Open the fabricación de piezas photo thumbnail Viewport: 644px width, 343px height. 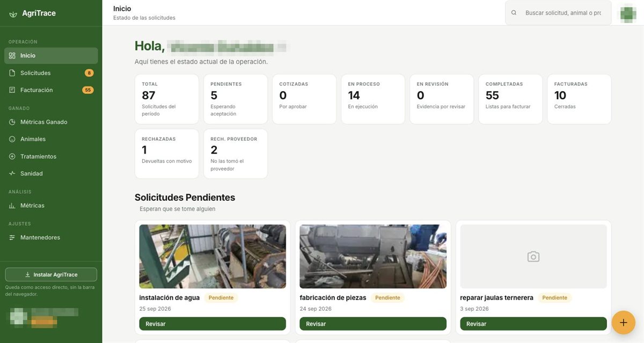373,257
